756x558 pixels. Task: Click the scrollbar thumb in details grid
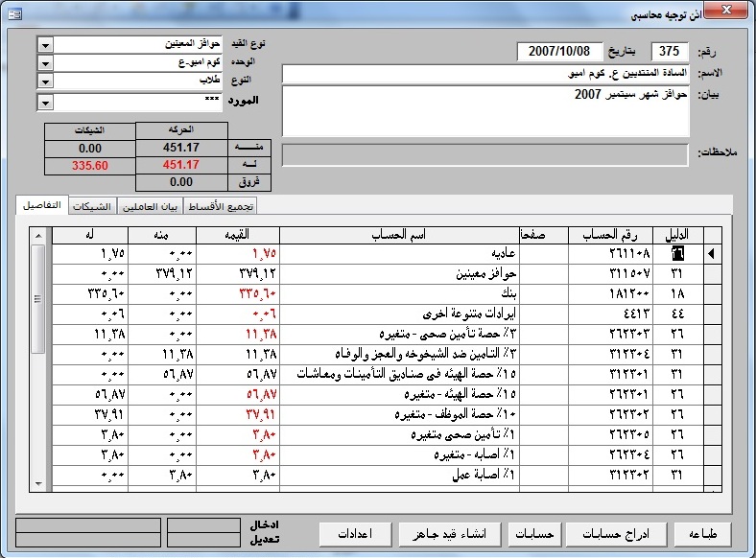pos(37,299)
